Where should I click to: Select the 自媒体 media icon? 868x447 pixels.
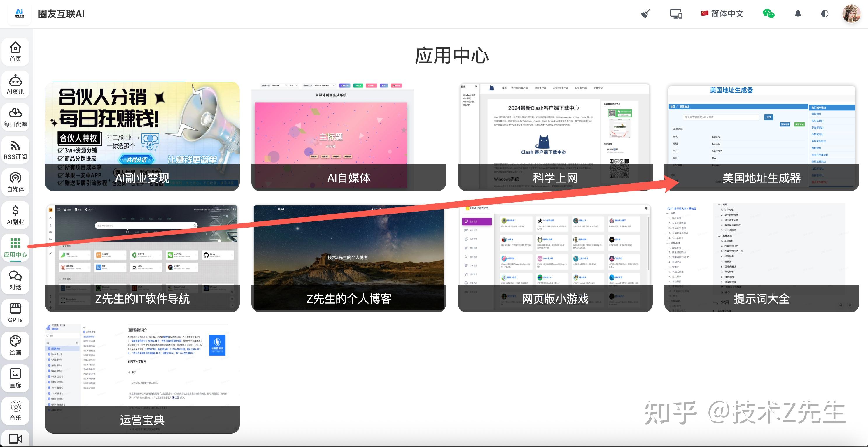[15, 182]
